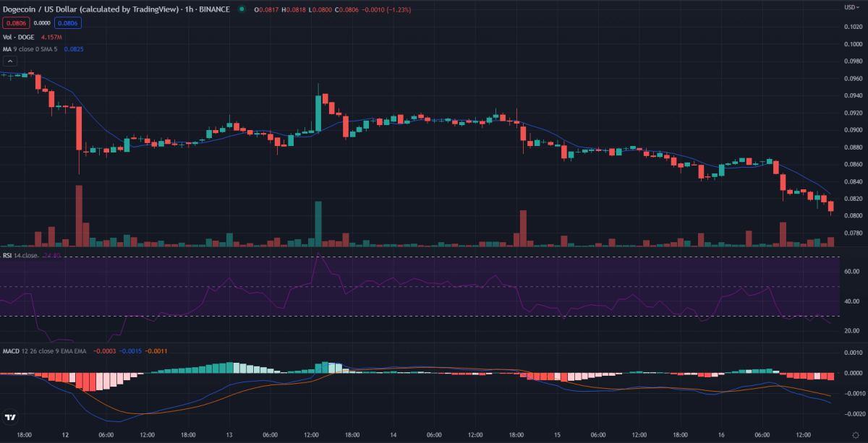Click the date label 13 on time axis

(x=229, y=435)
